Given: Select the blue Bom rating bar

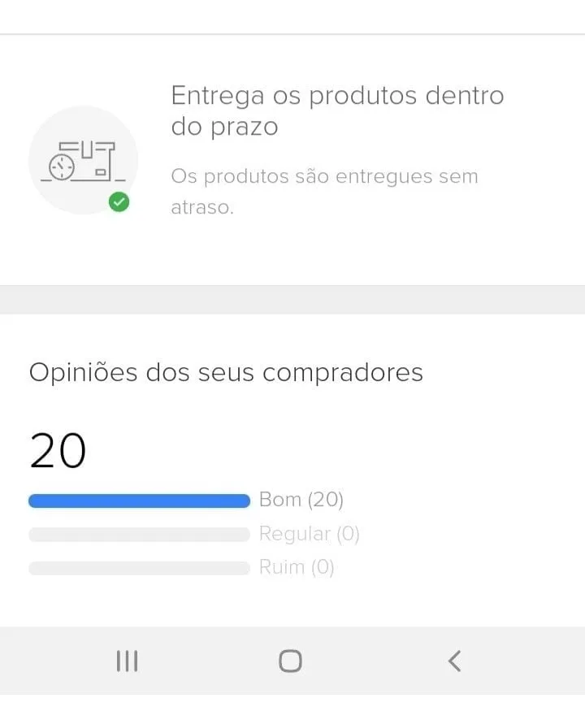Looking at the screenshot, I should (139, 501).
